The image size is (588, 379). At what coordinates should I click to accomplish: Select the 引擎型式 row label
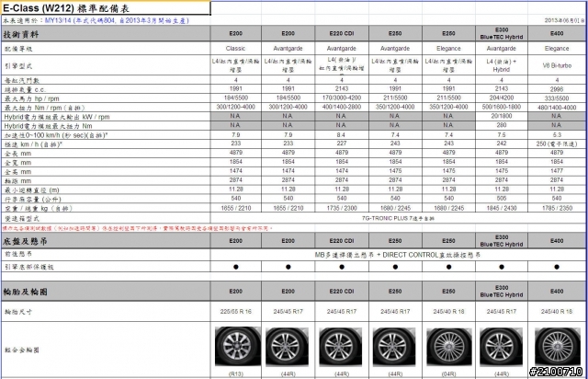tap(18, 66)
